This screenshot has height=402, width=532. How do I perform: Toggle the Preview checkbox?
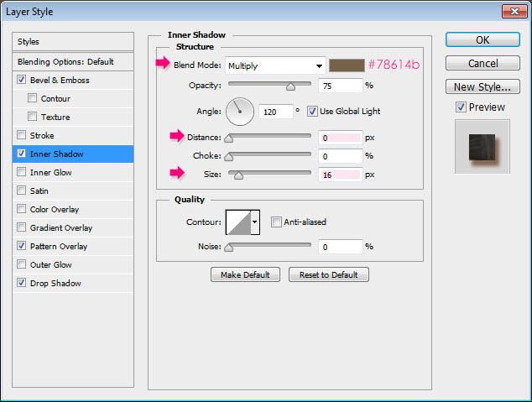coord(461,107)
